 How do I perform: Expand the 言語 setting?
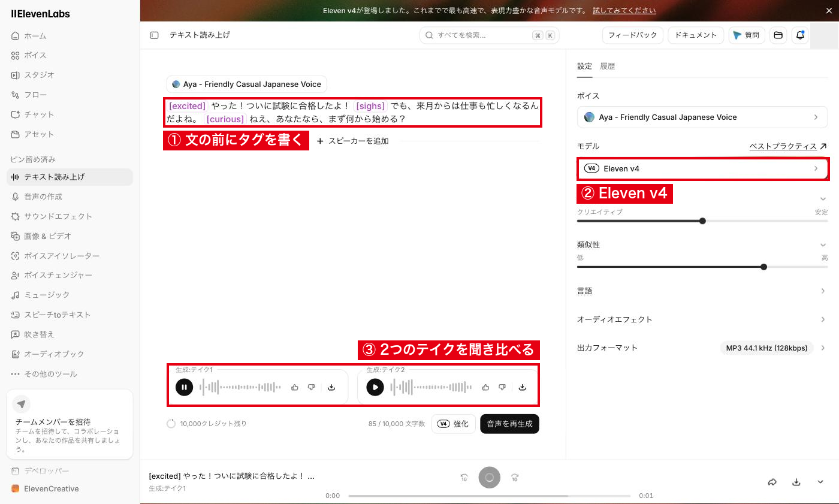[x=702, y=291]
